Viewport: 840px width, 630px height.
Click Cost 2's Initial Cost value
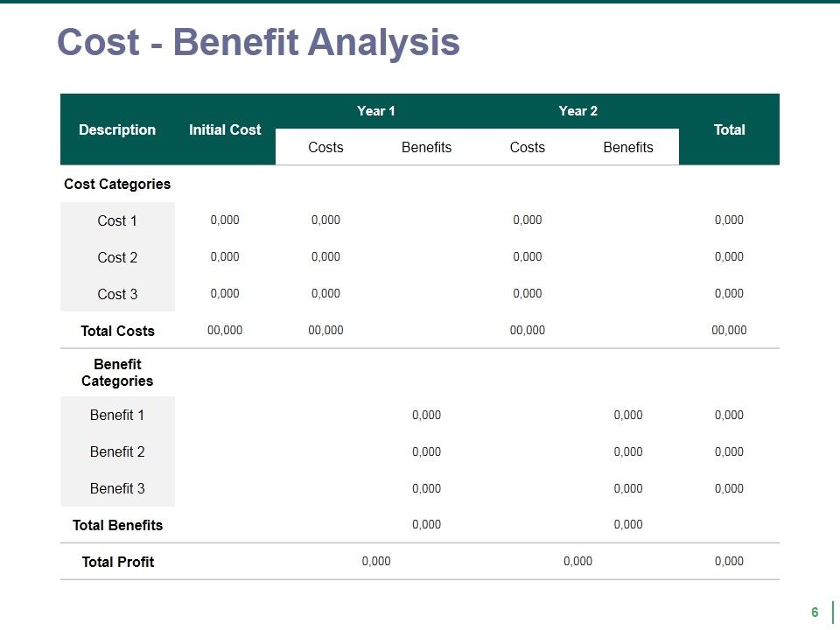pyautogui.click(x=225, y=256)
